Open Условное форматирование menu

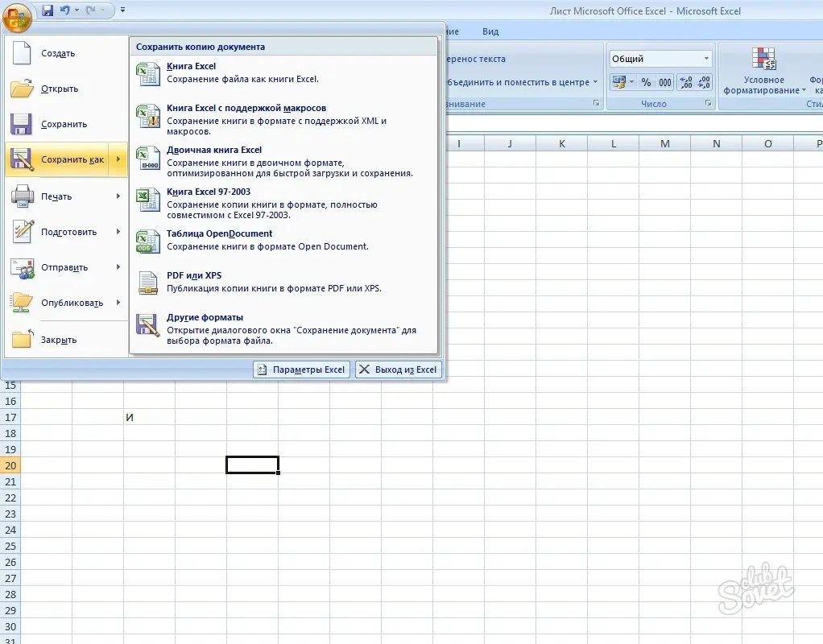tap(763, 72)
